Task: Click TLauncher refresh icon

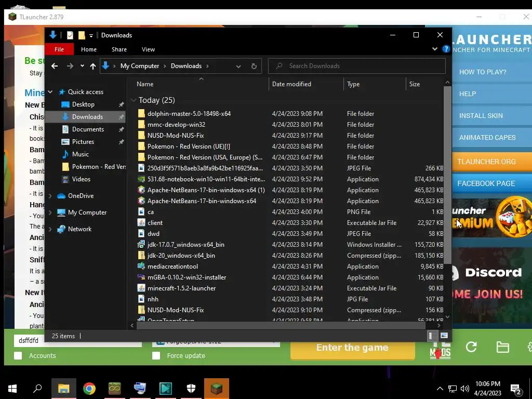Action: 471,347
